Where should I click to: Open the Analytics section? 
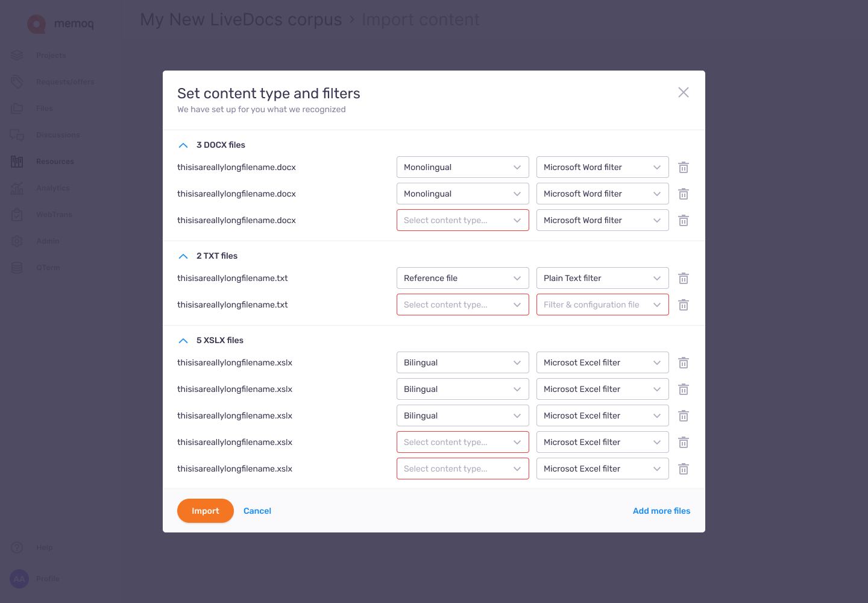click(x=53, y=188)
